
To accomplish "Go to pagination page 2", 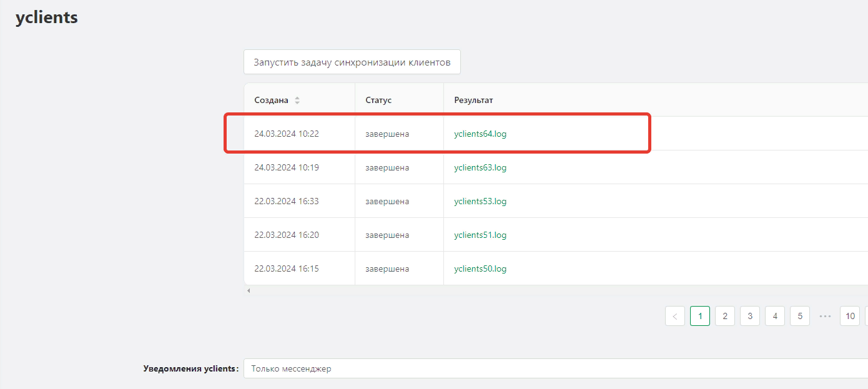I will pos(725,316).
